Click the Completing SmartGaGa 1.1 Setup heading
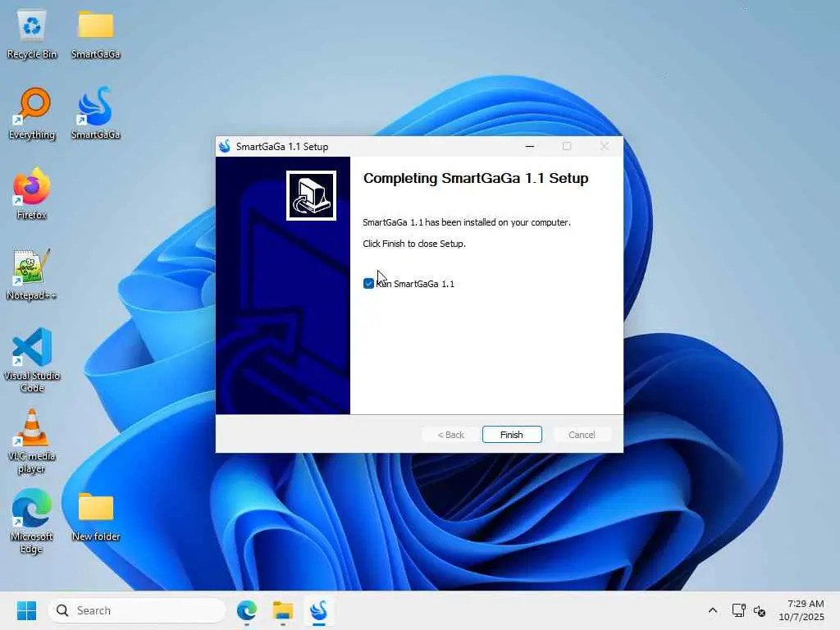 coord(476,178)
